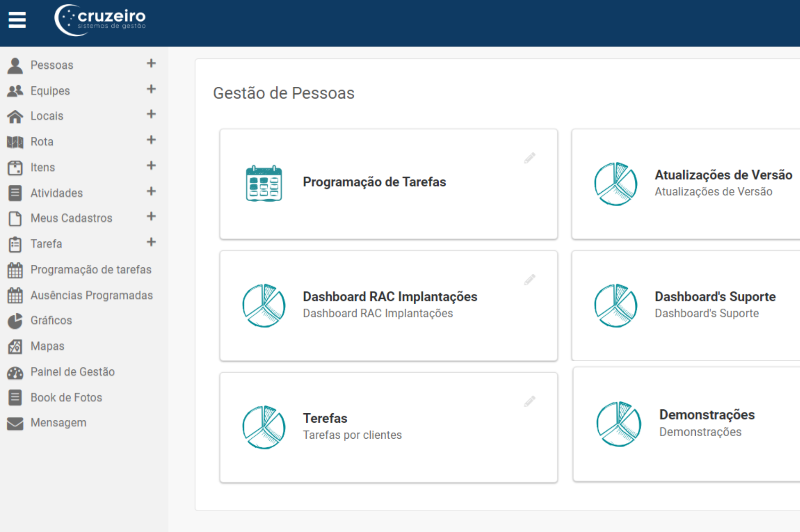This screenshot has height=532, width=800.
Task: Edit the Dashboard RAC Implantações card via pencil
Action: point(529,280)
